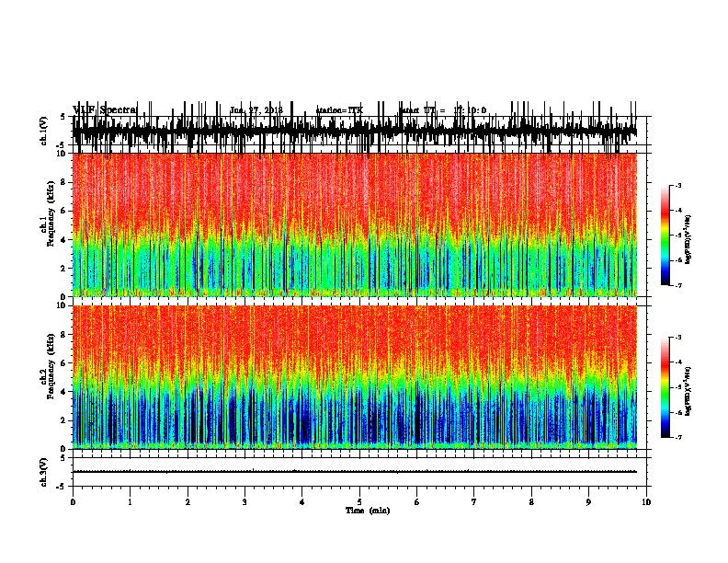Click the ch.1 spectrogram panel
Screen dimensions: 728x563
355,224
